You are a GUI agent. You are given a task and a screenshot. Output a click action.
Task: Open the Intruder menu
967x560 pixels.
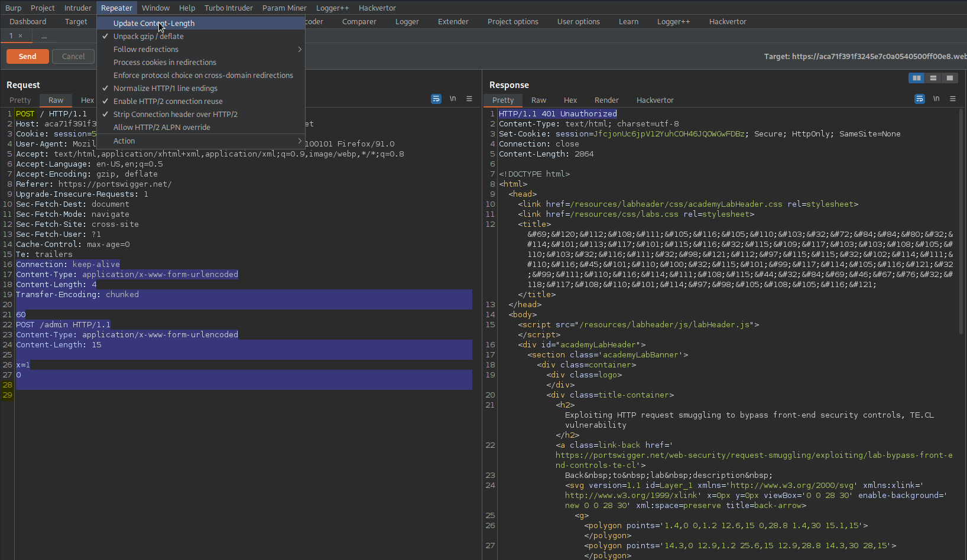pos(78,8)
